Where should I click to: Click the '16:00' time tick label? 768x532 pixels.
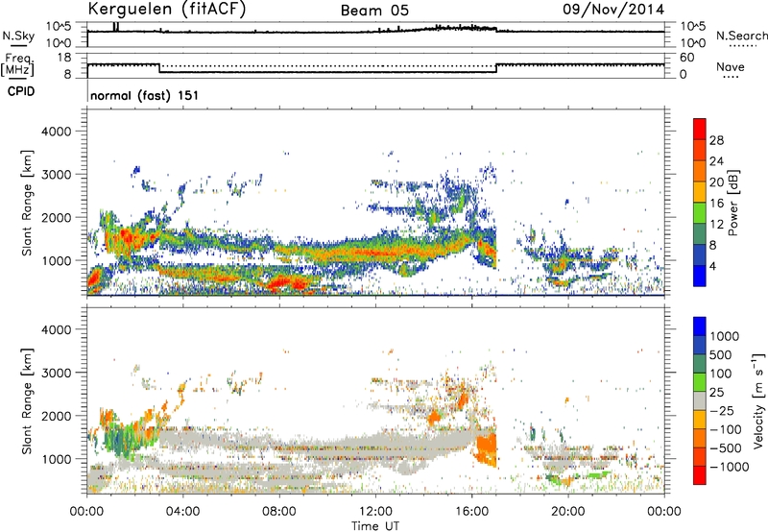click(x=471, y=512)
